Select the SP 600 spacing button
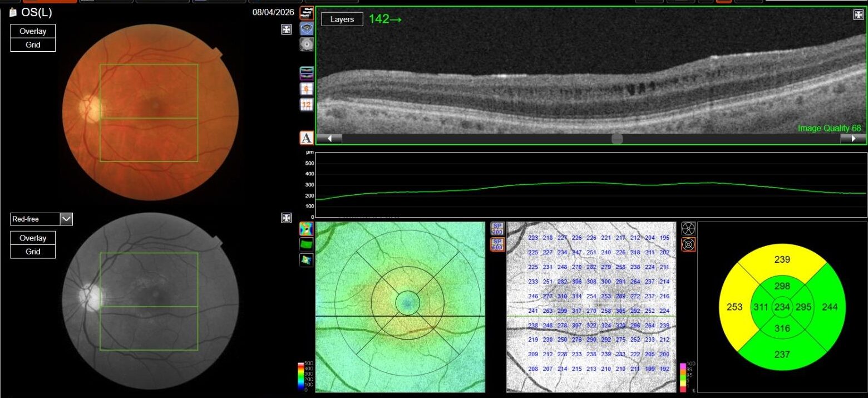This screenshot has height=398, width=868. tap(497, 244)
